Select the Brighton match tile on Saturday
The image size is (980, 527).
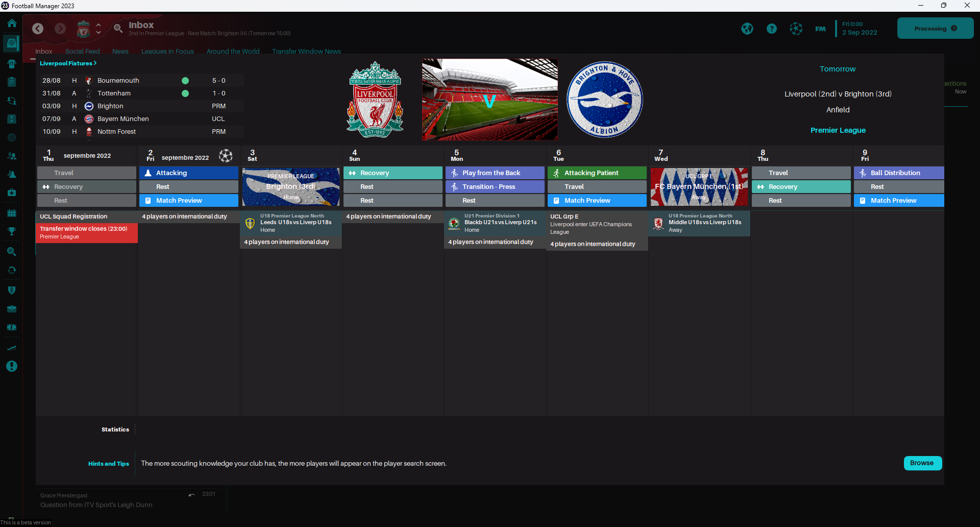point(291,187)
